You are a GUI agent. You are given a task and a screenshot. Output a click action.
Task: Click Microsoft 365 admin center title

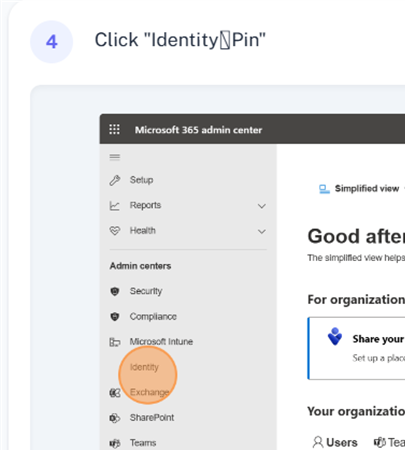click(198, 130)
